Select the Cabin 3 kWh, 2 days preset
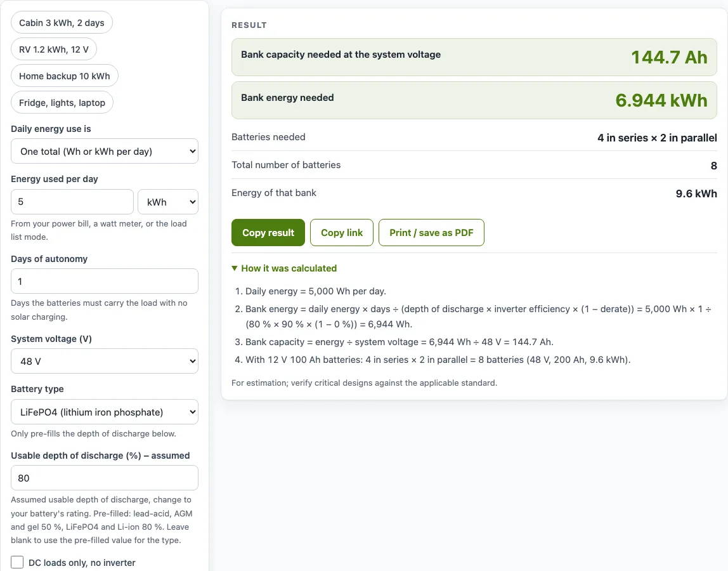Viewport: 728px width, 571px height. click(x=62, y=23)
